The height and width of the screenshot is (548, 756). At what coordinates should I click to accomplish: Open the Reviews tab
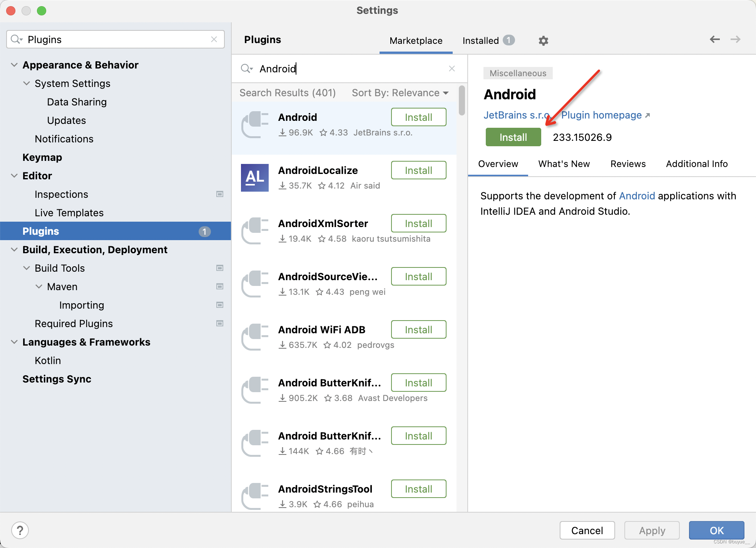pos(628,164)
